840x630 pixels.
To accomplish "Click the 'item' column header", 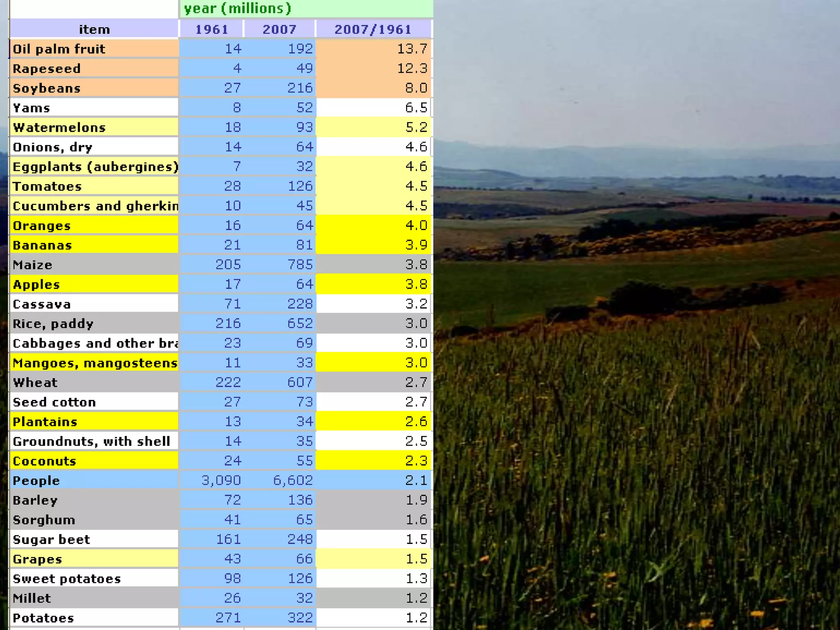I will (x=94, y=30).
